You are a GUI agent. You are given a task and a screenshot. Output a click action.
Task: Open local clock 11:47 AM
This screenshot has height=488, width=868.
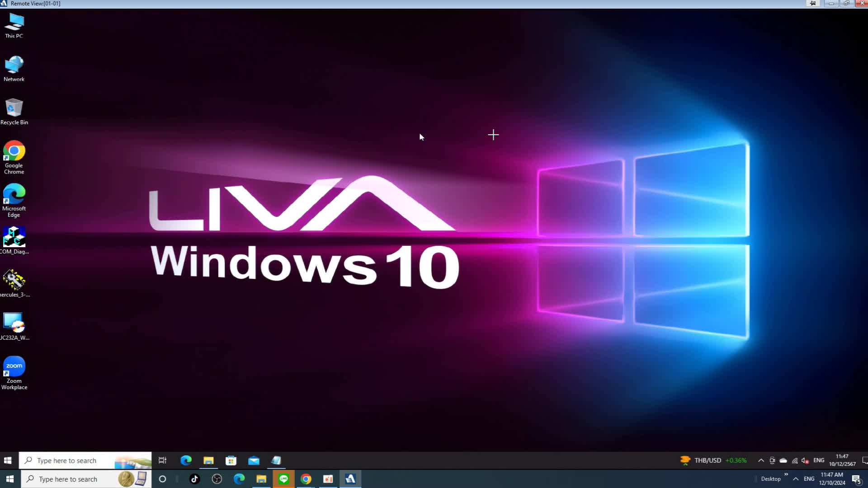(832, 479)
